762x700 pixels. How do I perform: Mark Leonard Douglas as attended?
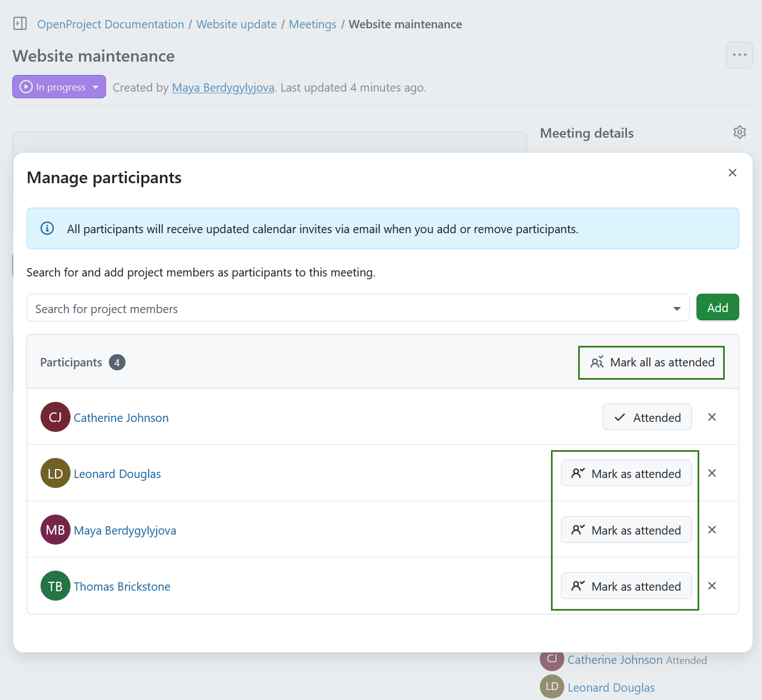[626, 474]
